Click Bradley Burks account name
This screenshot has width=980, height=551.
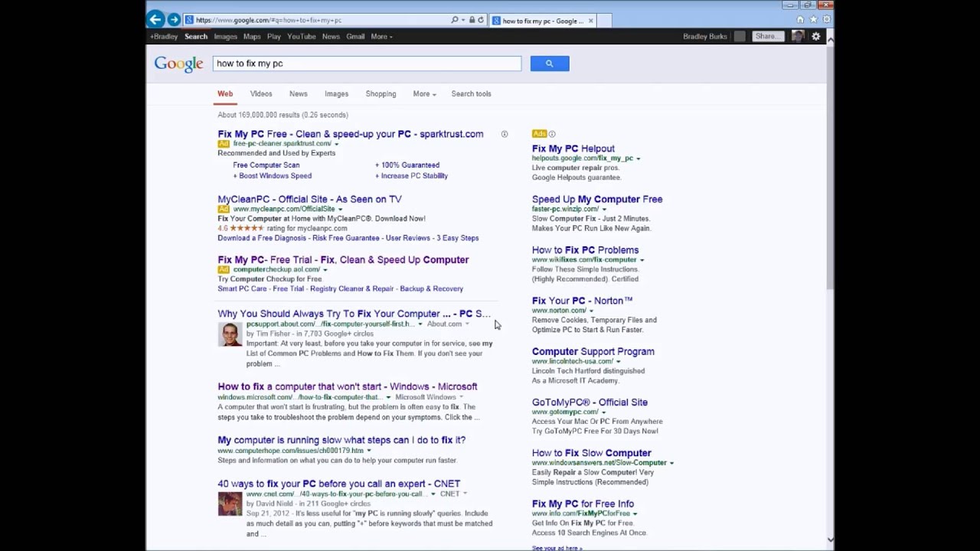tap(705, 36)
